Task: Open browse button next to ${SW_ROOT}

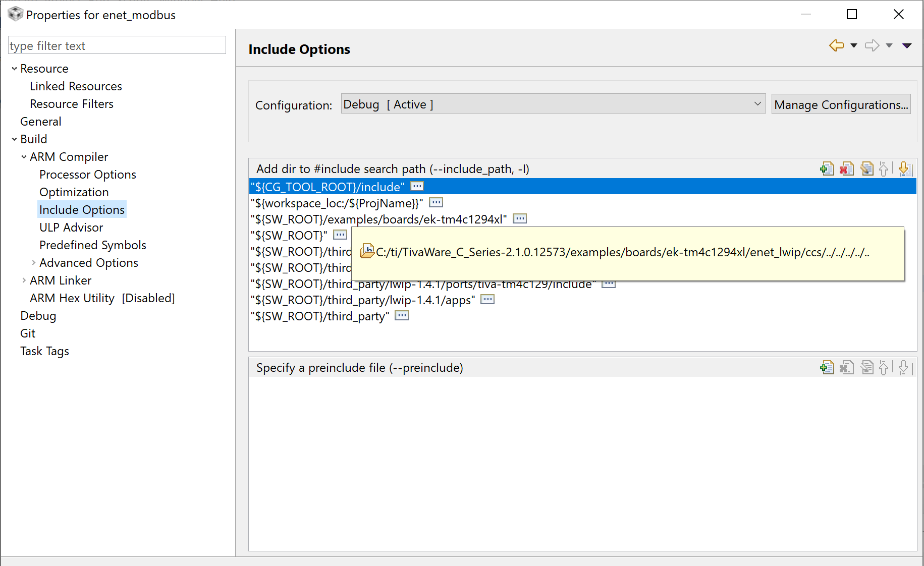Action: (x=340, y=235)
